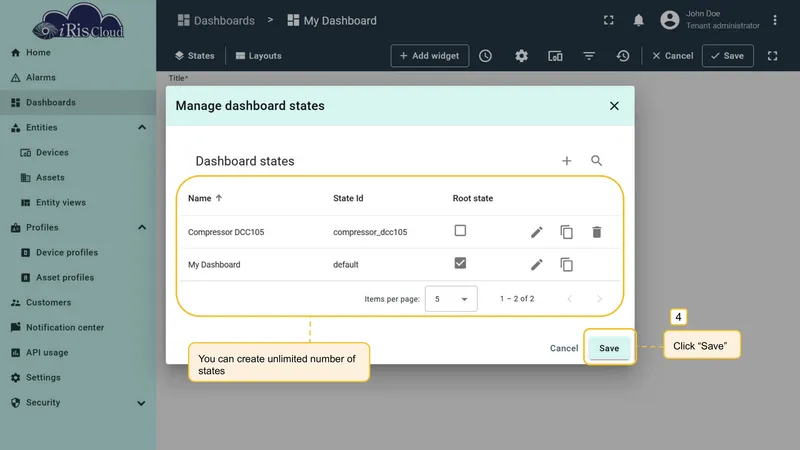Check root state for Compressor DCC105

[x=460, y=231]
